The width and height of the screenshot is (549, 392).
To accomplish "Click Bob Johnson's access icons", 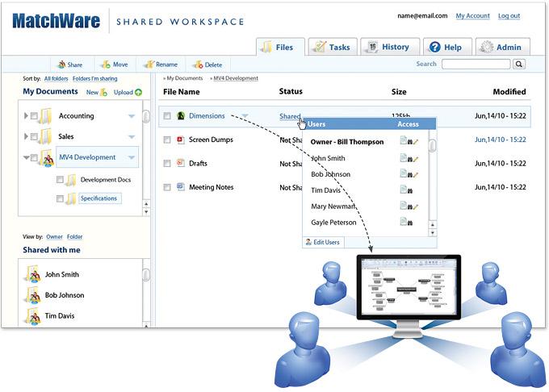I will (x=409, y=173).
